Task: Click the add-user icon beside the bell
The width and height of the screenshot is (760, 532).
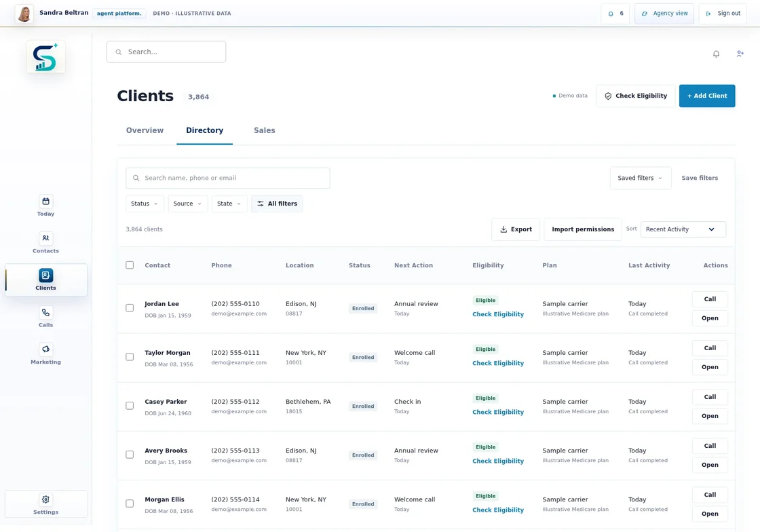Action: click(740, 54)
